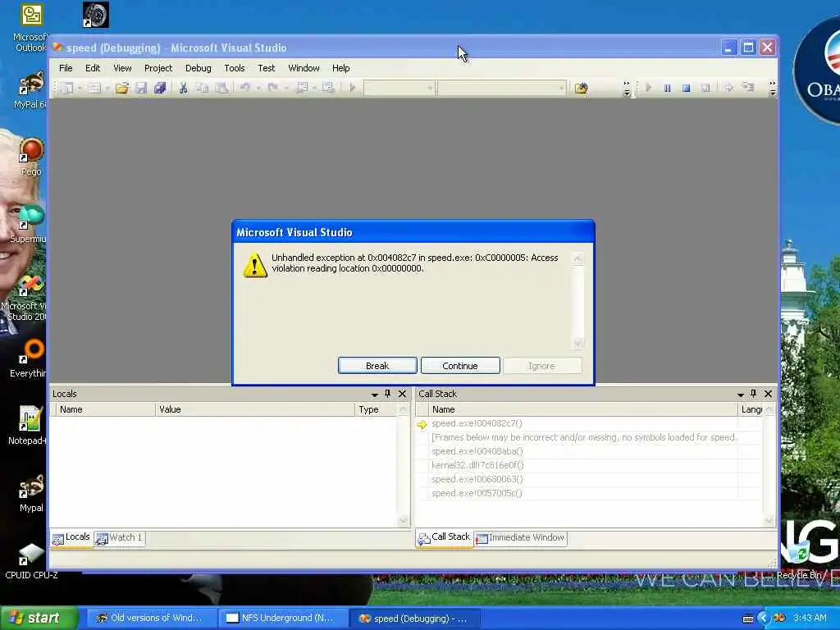Switch to the Old versions of Windows taskbar item

point(152,619)
